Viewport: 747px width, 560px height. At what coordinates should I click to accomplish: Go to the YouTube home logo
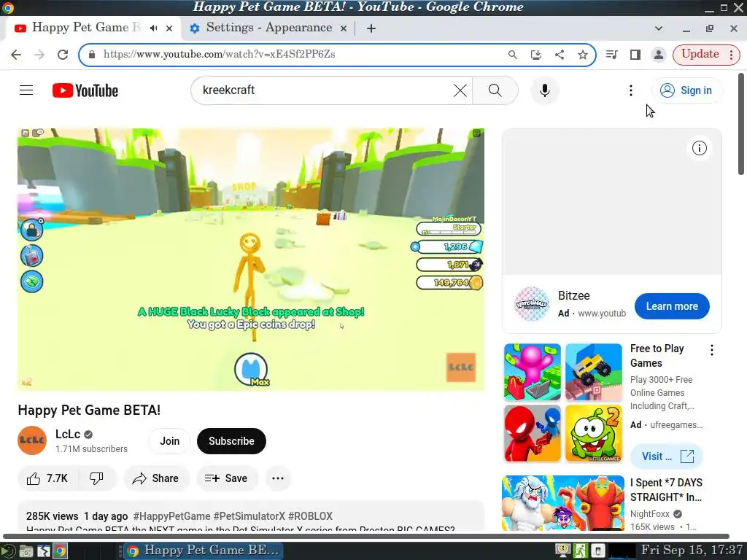pos(85,90)
